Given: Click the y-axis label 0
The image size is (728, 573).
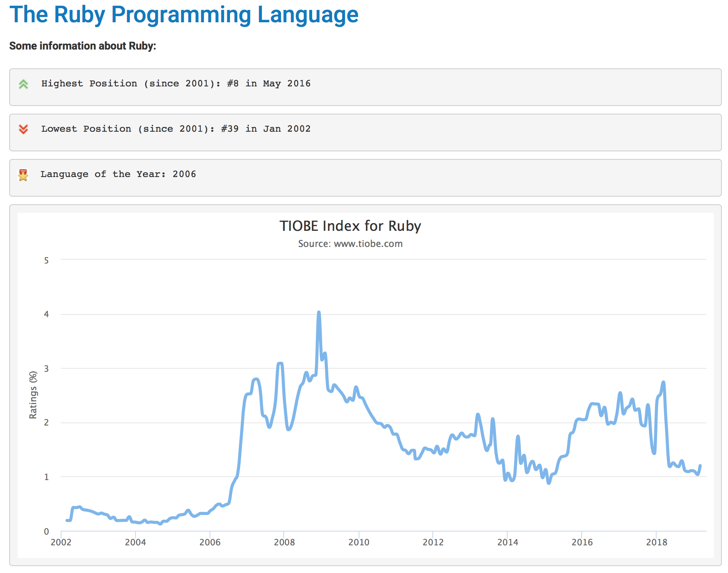Looking at the screenshot, I should (46, 532).
